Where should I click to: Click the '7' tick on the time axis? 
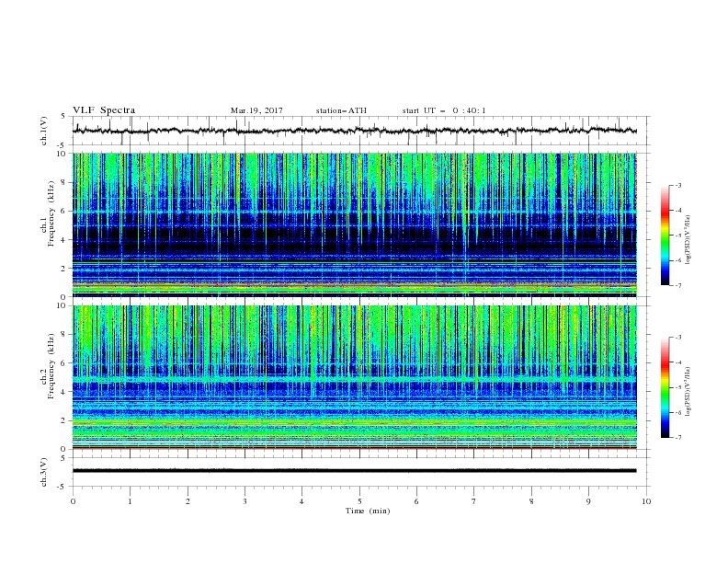[x=474, y=501]
